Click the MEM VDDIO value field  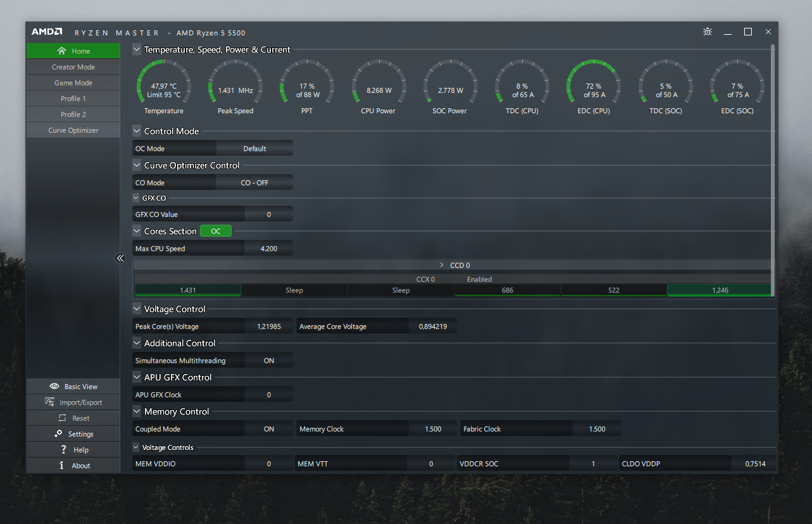click(269, 463)
